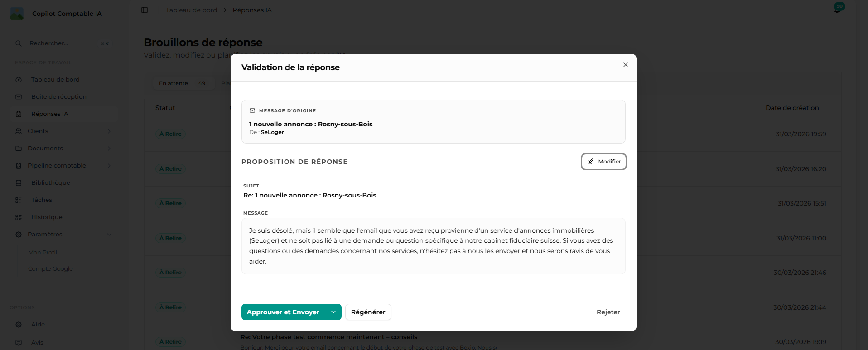Image resolution: width=868 pixels, height=350 pixels.
Task: Reject the draft with Rejeter
Action: tap(608, 312)
